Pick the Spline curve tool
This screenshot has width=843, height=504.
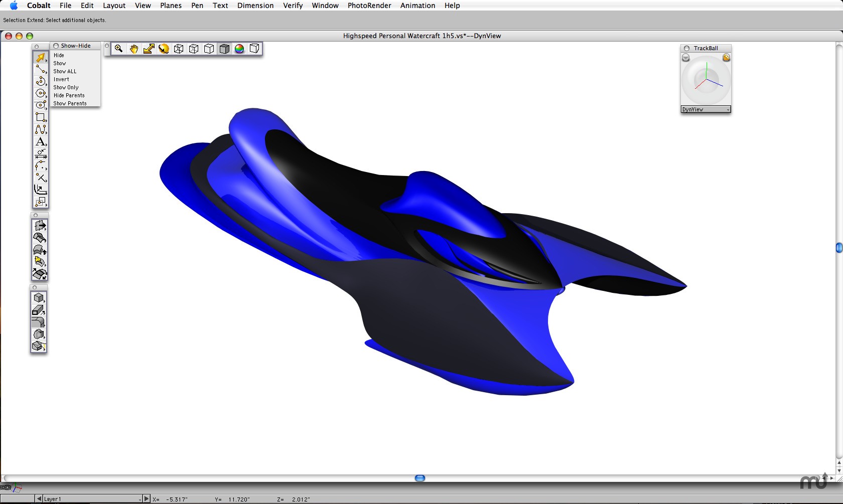[x=40, y=129]
